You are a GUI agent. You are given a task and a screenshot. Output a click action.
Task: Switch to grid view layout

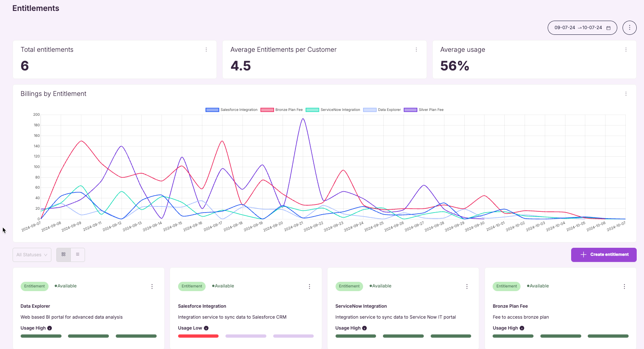tap(64, 255)
